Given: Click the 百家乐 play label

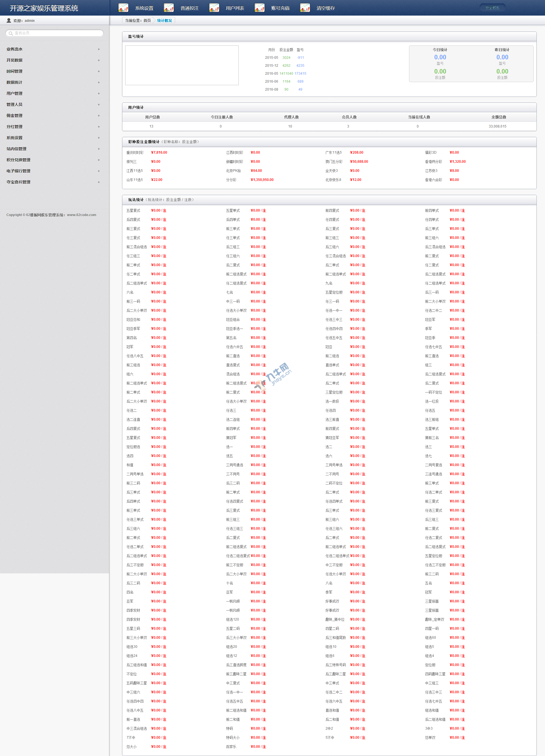Looking at the screenshot, I should 231,747.
